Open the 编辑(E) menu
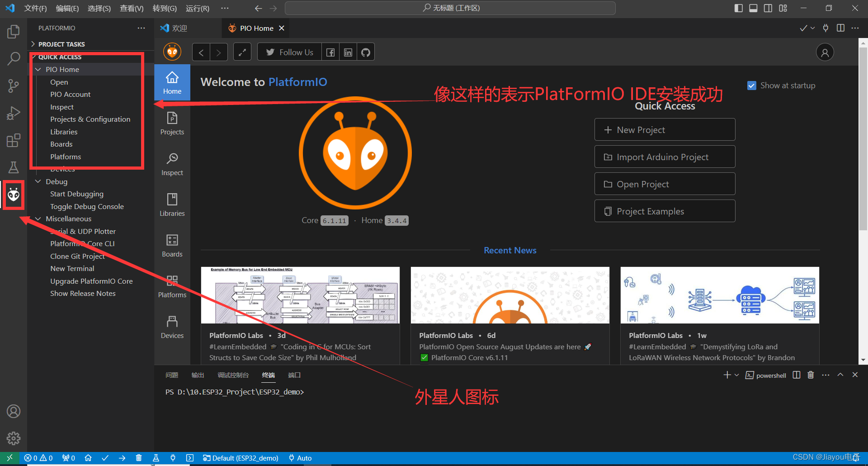This screenshot has height=466, width=868. 67,8
